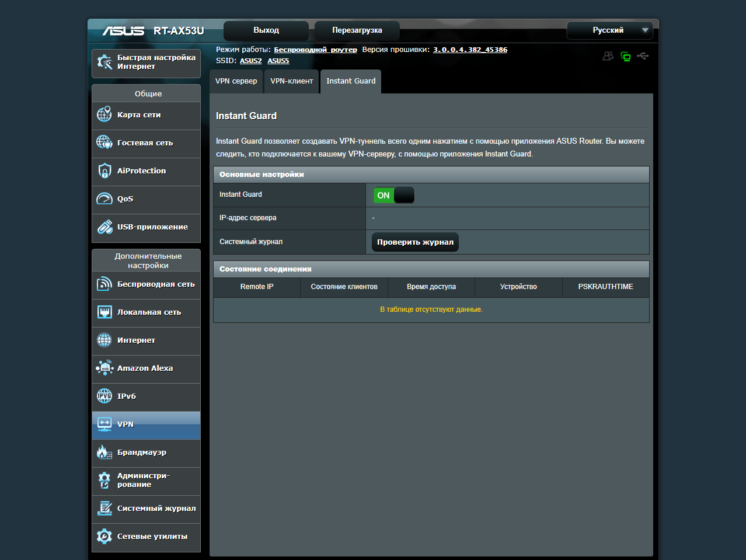Screen dimensions: 746x560
Task: Open USB-приложение icon
Action: point(104,227)
